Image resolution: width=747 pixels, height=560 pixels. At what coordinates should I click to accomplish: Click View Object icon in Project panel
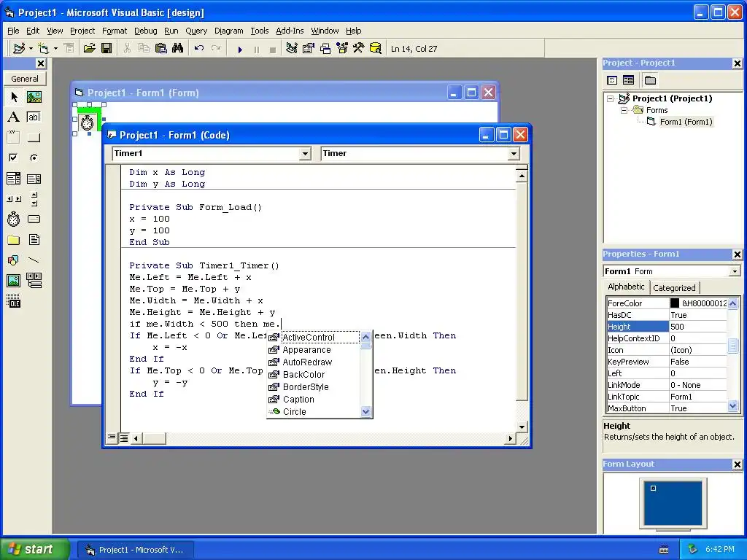[628, 80]
